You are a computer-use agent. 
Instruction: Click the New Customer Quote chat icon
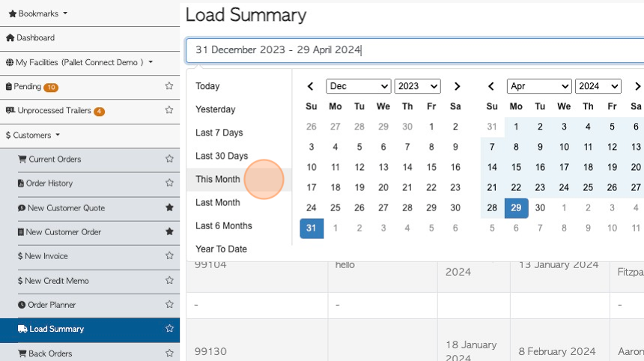(x=22, y=207)
